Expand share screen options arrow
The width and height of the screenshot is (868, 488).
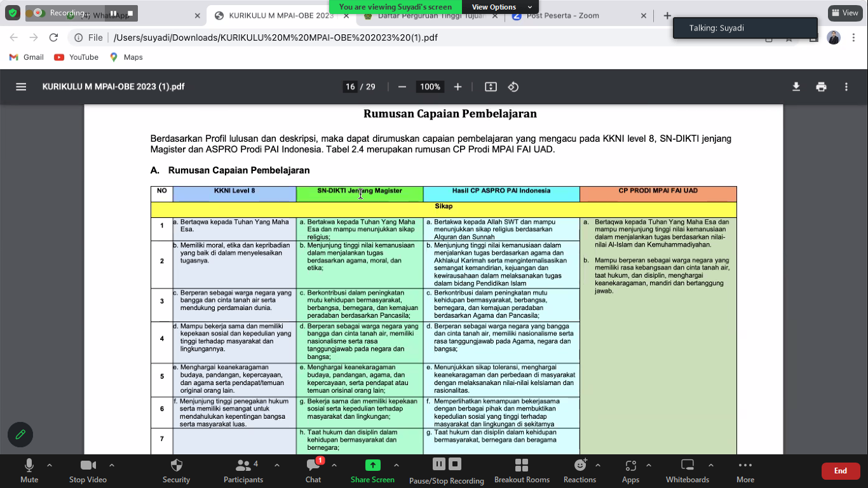(x=397, y=465)
